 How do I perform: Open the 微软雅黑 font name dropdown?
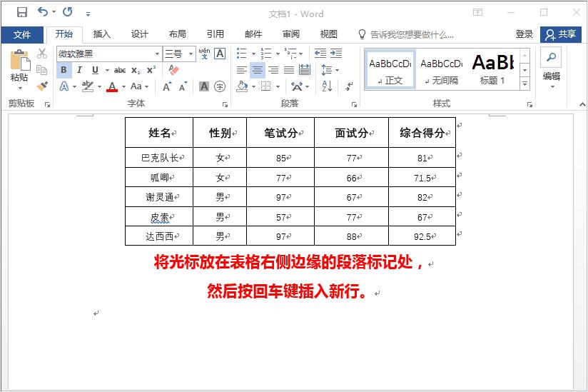coord(157,54)
